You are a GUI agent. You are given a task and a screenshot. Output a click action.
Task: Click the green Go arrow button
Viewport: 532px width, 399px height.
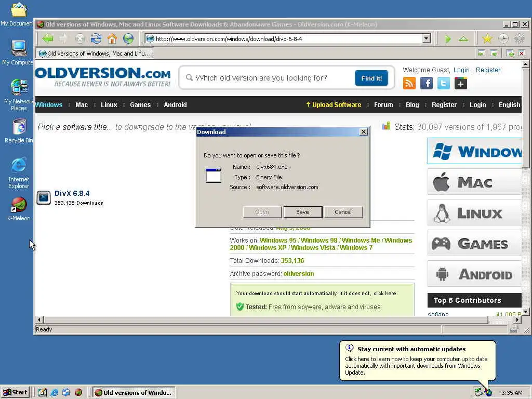pos(447,39)
